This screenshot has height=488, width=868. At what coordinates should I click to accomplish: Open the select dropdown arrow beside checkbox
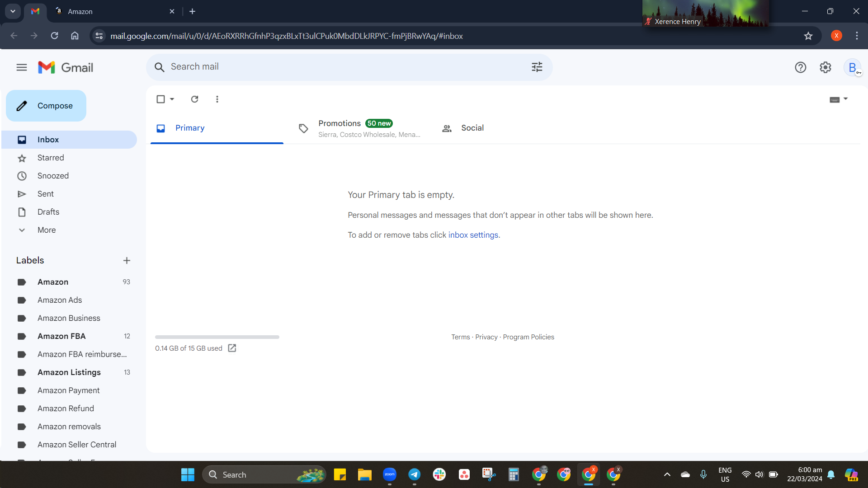point(172,99)
